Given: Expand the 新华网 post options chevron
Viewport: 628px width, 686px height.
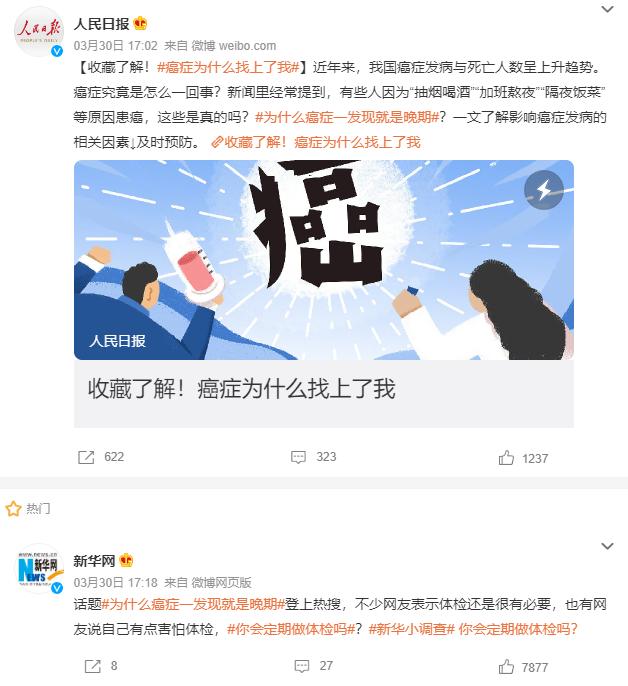Looking at the screenshot, I should pyautogui.click(x=607, y=546).
